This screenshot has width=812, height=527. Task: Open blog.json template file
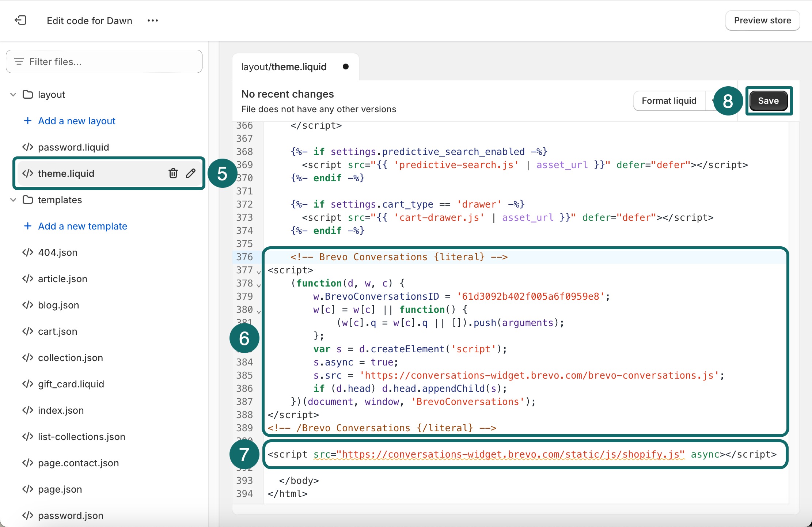58,305
